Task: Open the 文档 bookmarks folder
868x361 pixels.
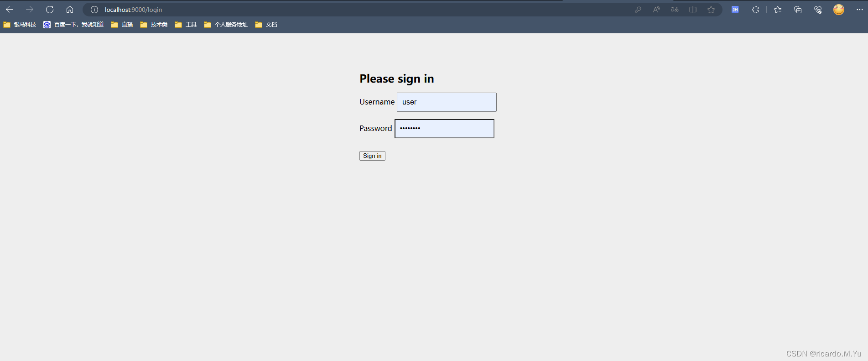Action: click(x=266, y=25)
